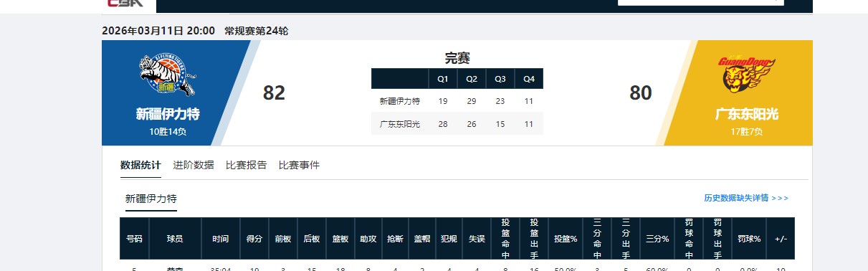Image resolution: width=868 pixels, height=271 pixels.
Task: Click the Guangdong tiger team logo
Action: (x=747, y=75)
